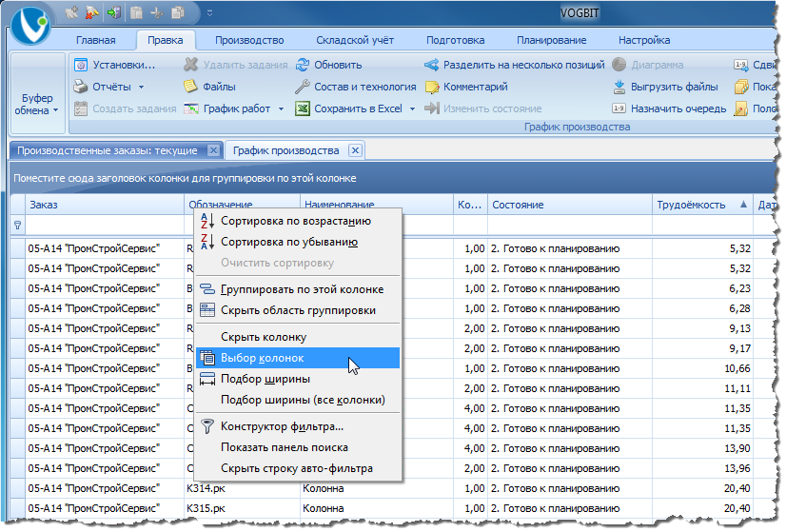Choose Выбор колонок in context menu
Screen dimensions: 786x532
[298, 358]
